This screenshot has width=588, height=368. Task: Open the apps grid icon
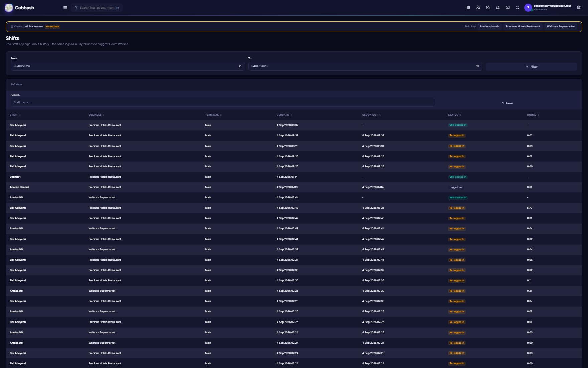click(468, 7)
